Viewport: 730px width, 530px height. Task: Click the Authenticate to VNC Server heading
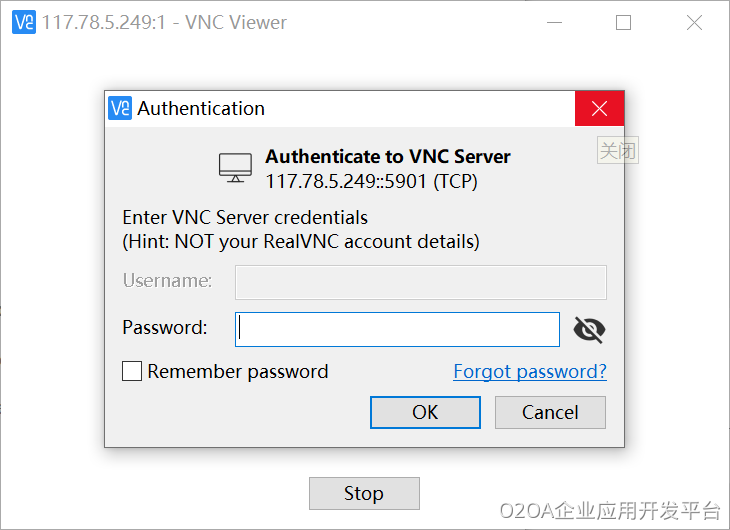[x=387, y=157]
